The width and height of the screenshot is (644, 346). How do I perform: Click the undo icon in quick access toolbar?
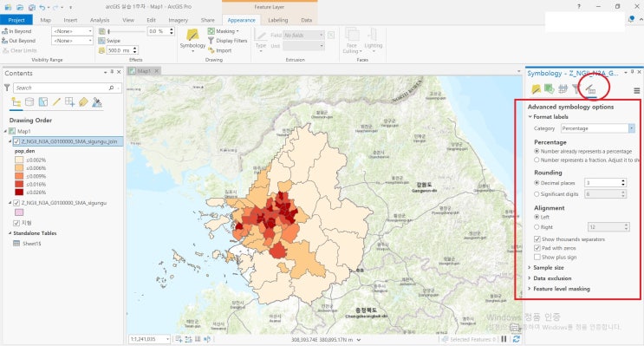click(42, 7)
